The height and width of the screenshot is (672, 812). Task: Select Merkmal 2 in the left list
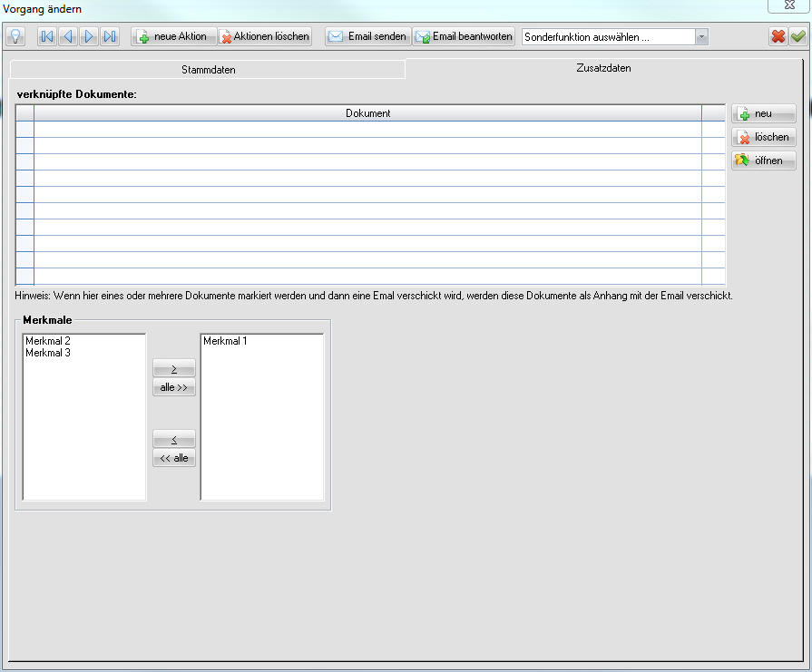(48, 341)
